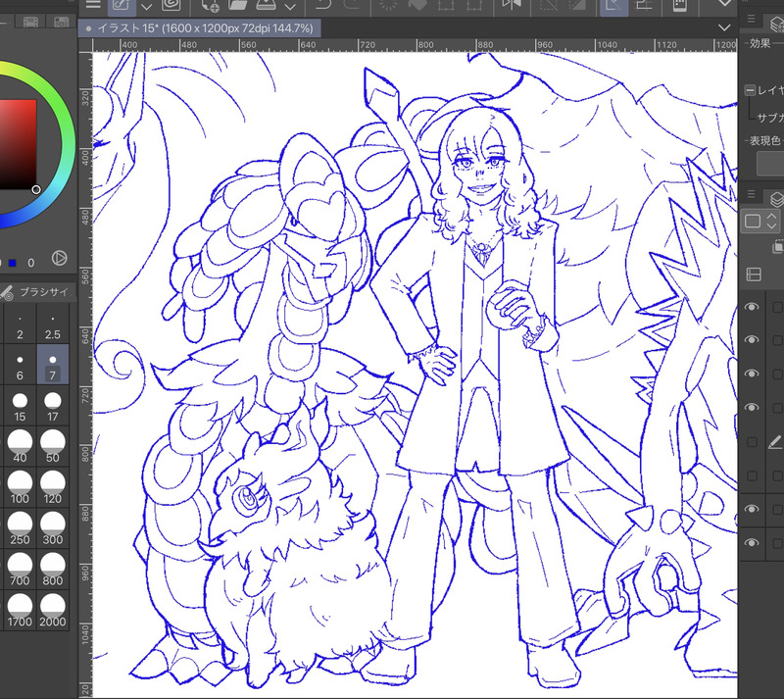Undo the last stroke
Viewport: 784px width, 699px height.
(324, 5)
